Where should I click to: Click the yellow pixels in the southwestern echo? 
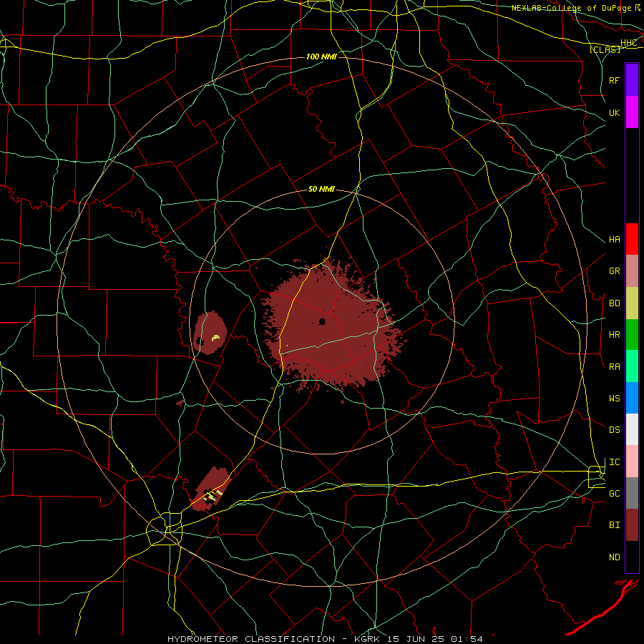coord(213,495)
